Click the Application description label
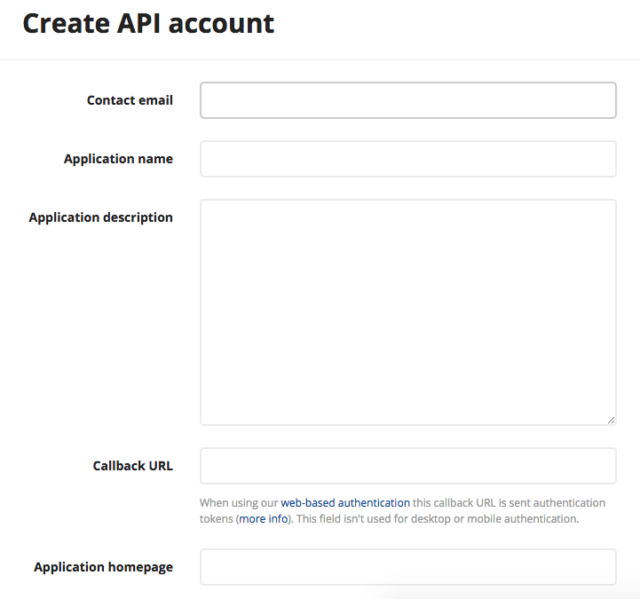This screenshot has height=599, width=640. [101, 217]
